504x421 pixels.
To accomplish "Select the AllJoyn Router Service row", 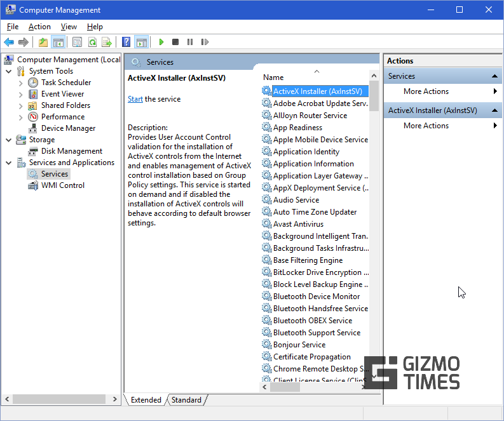I will coord(315,116).
